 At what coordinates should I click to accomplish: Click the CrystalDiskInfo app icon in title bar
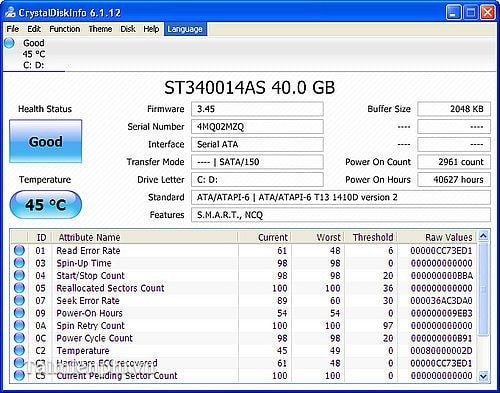(10, 13)
